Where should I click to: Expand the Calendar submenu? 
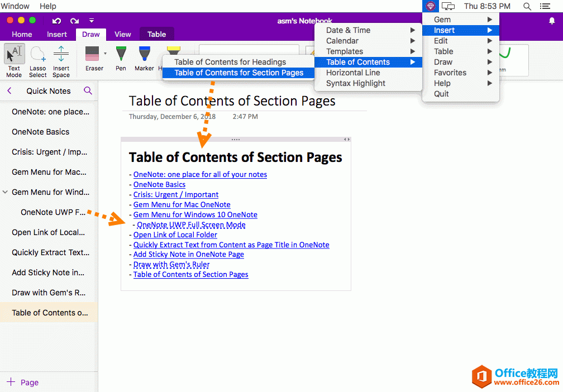coord(369,41)
